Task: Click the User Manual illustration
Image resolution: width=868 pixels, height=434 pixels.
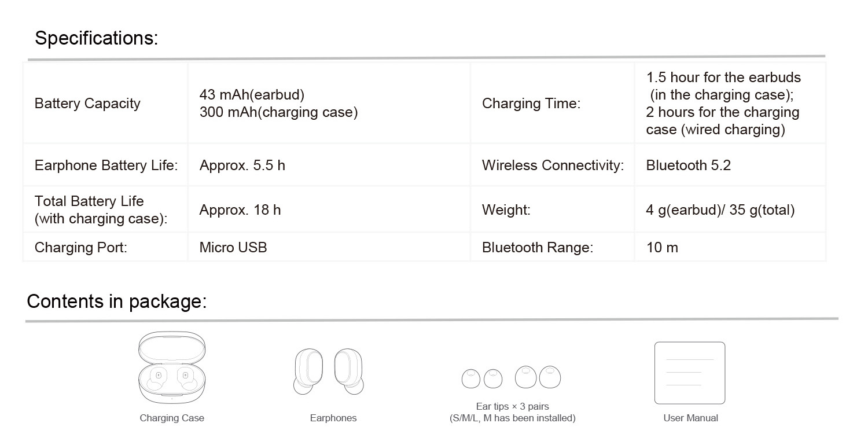Action: (x=690, y=373)
